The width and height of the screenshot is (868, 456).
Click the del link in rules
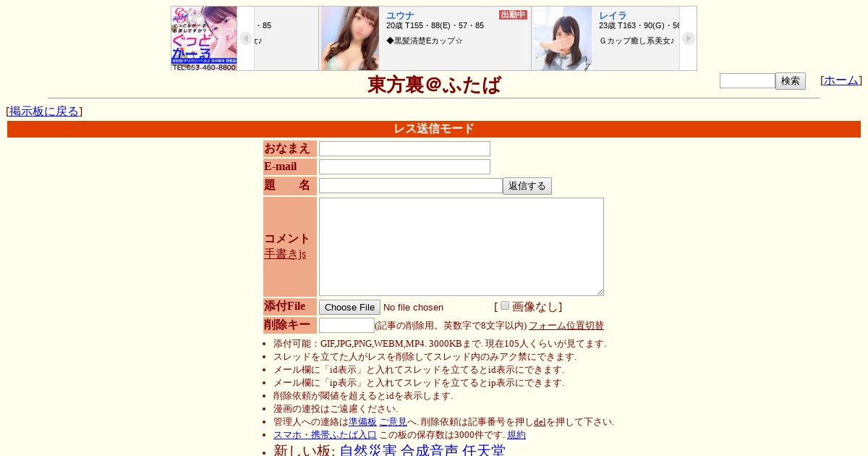point(540,422)
